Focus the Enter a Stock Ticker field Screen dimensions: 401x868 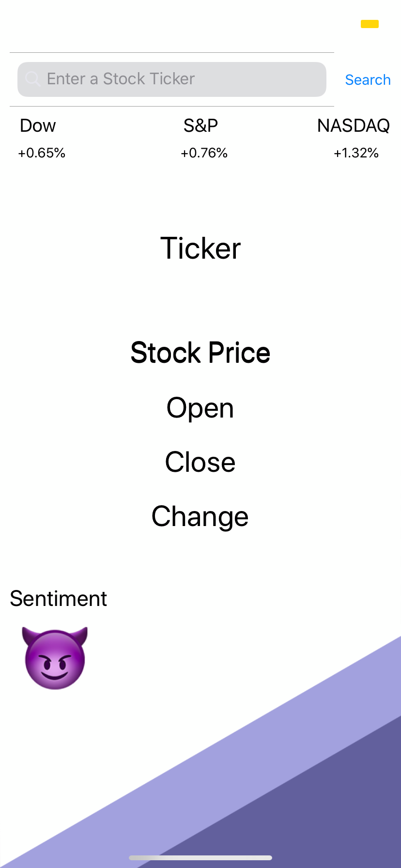[179, 79]
